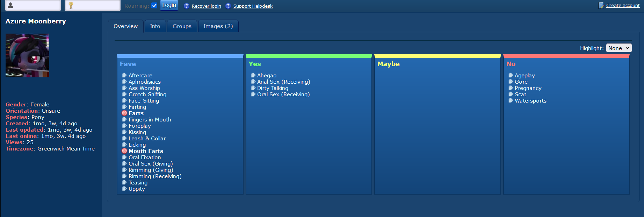The image size is (644, 217).
Task: Open the Recover login link
Action: (x=207, y=6)
